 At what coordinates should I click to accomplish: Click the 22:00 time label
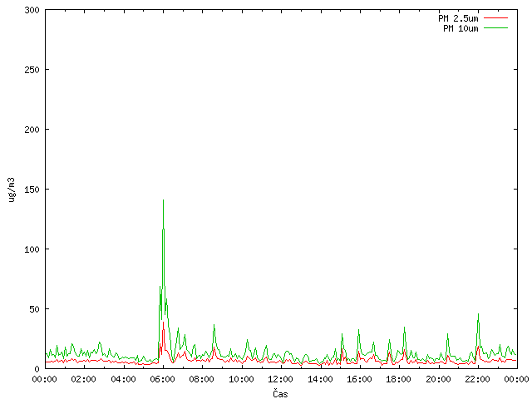[x=477, y=379]
